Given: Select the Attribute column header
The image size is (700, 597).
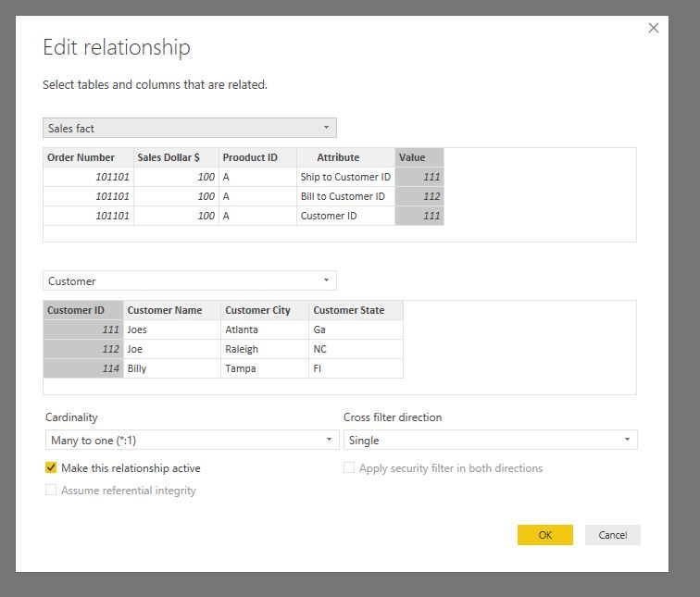Looking at the screenshot, I should coord(346,157).
